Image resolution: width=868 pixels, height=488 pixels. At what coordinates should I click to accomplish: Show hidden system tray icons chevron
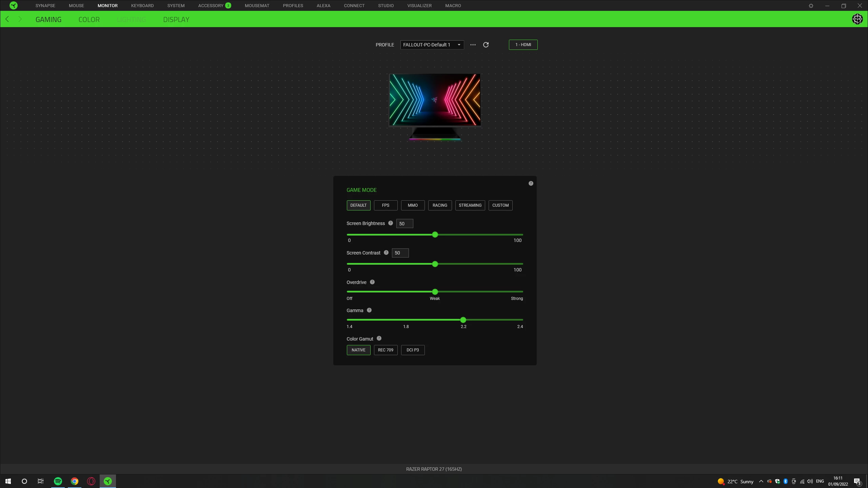(761, 481)
